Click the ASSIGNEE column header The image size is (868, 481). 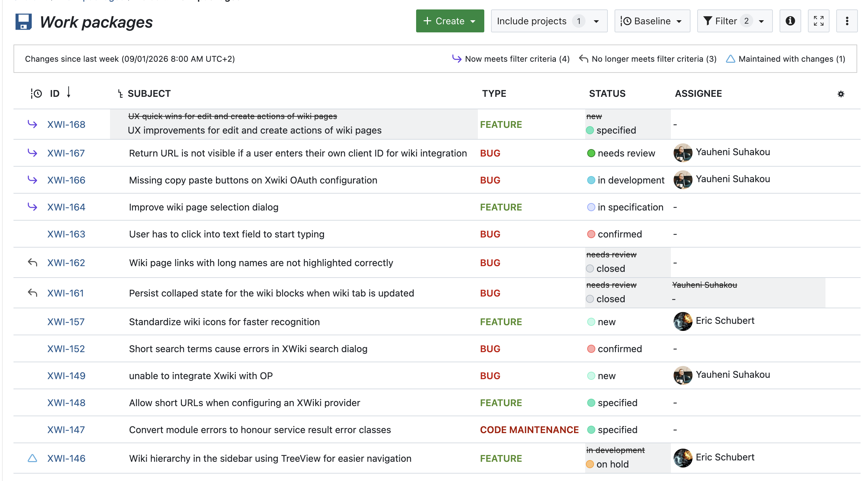[698, 93]
